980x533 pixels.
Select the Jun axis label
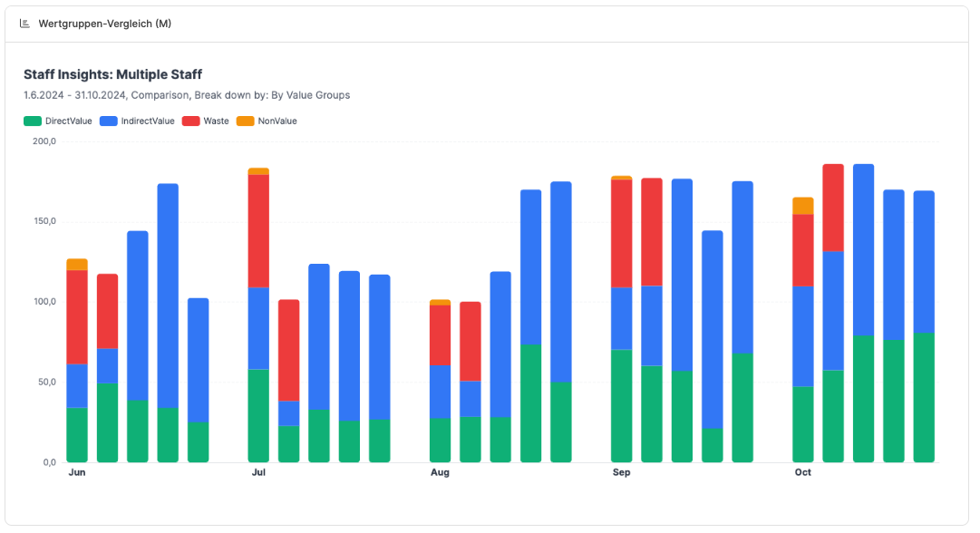click(77, 472)
